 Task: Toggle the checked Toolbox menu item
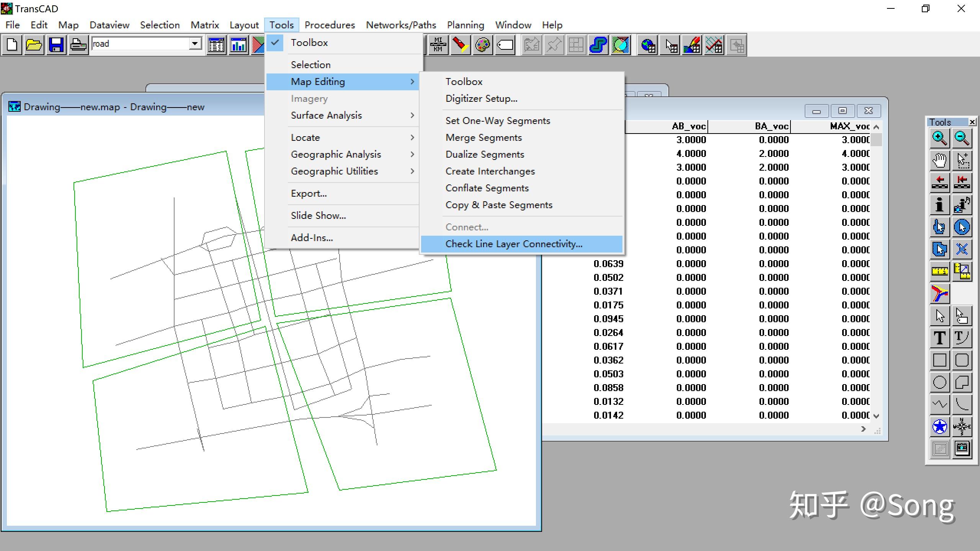coord(309,42)
